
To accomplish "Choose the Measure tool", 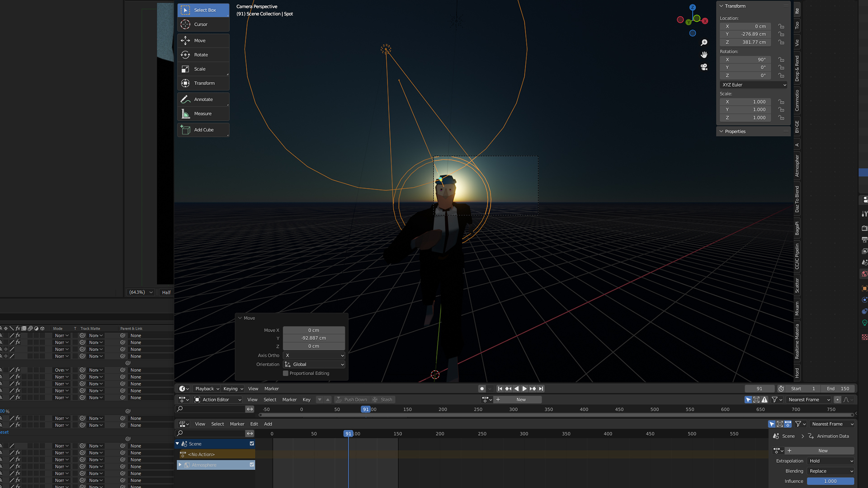I will [x=203, y=113].
